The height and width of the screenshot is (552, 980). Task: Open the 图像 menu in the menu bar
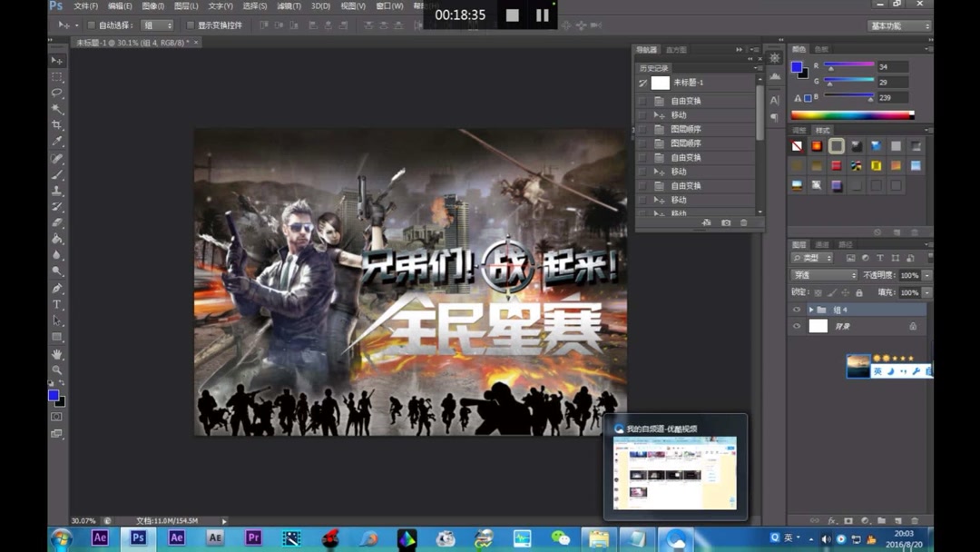[x=152, y=6]
